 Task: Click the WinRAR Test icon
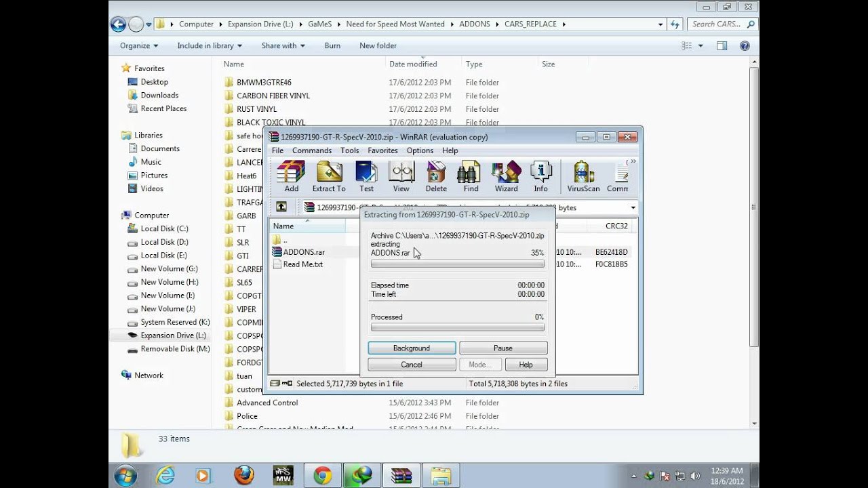point(366,177)
